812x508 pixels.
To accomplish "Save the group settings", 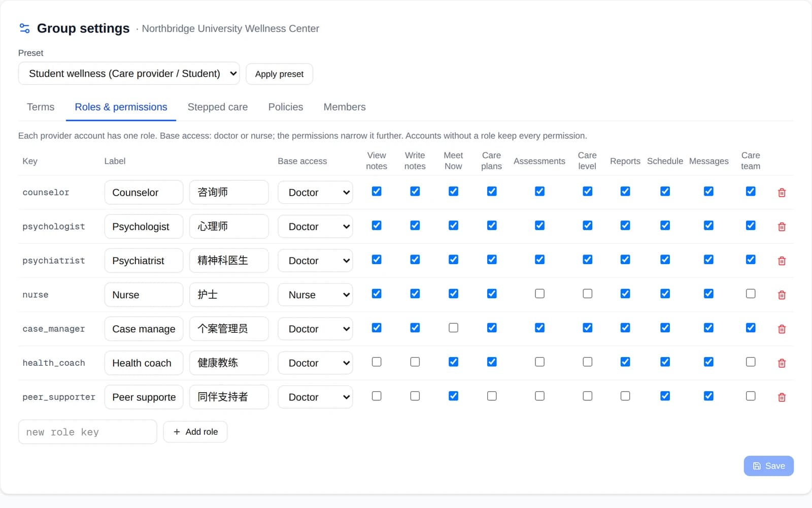I will pyautogui.click(x=768, y=466).
